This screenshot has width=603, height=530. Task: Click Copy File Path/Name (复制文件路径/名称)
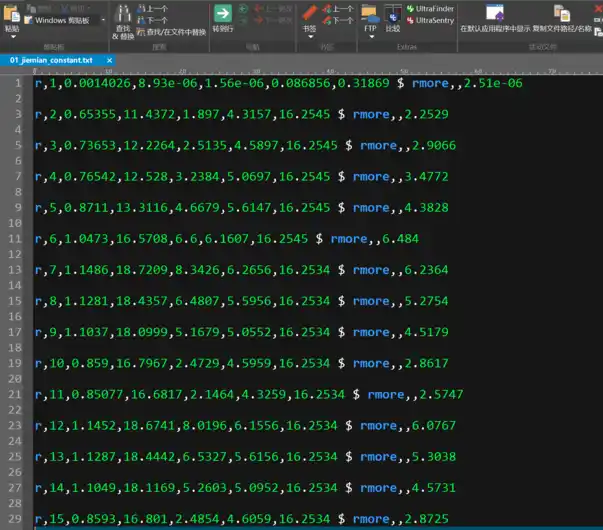562,18
